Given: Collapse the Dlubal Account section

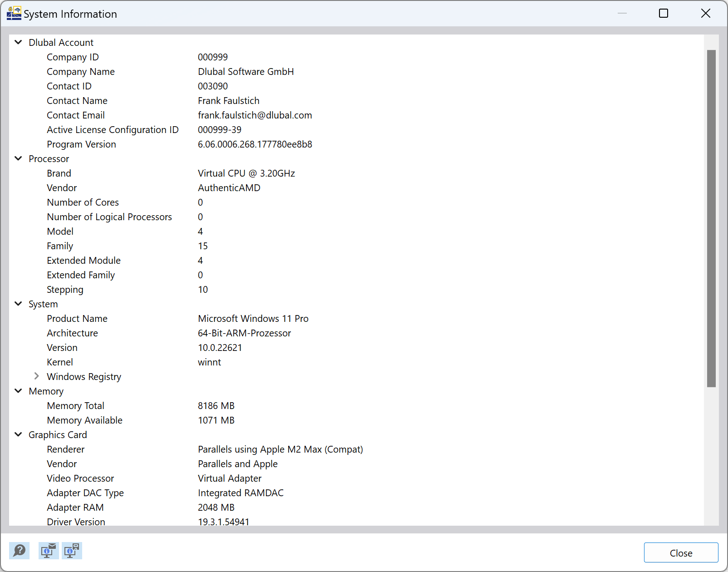Looking at the screenshot, I should (x=19, y=42).
